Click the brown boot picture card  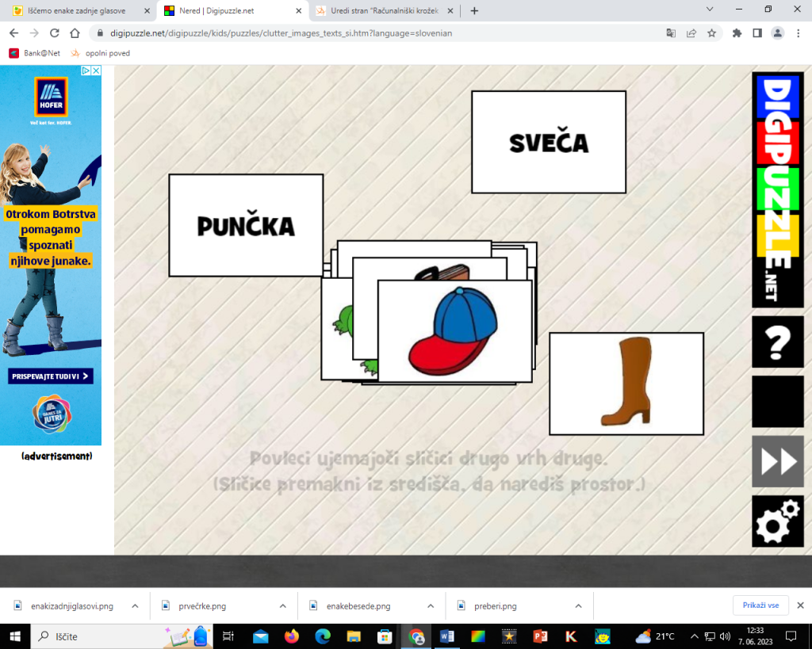click(x=626, y=384)
